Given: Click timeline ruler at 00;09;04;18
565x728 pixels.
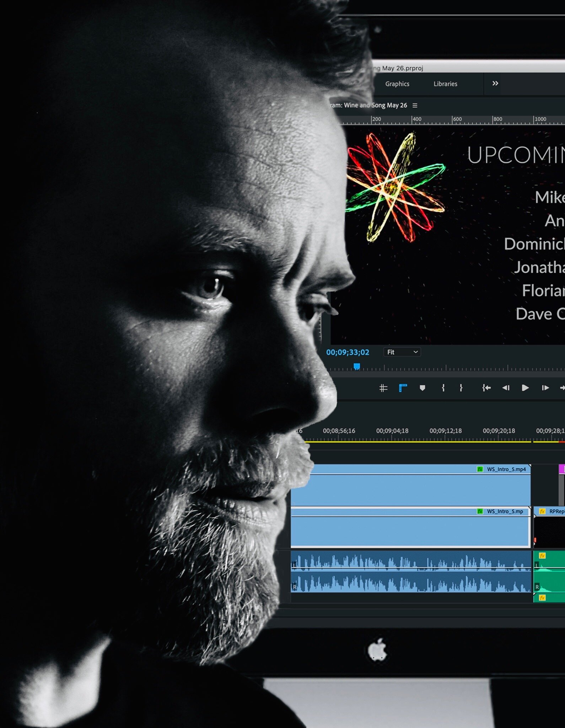Looking at the screenshot, I should coord(392,431).
